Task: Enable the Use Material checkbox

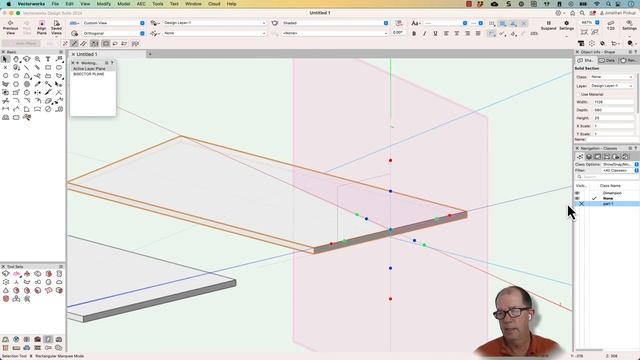Action: [578, 94]
